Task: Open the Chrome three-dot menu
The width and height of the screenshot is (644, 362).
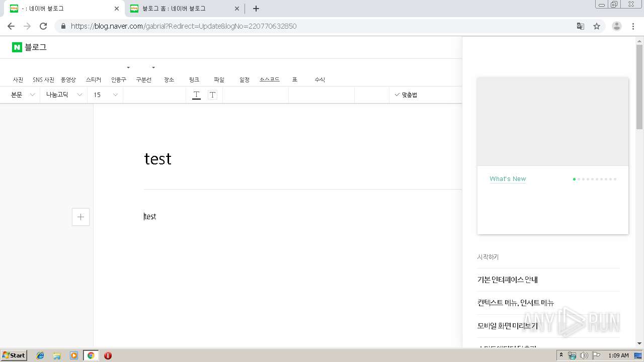Action: pyautogui.click(x=633, y=26)
